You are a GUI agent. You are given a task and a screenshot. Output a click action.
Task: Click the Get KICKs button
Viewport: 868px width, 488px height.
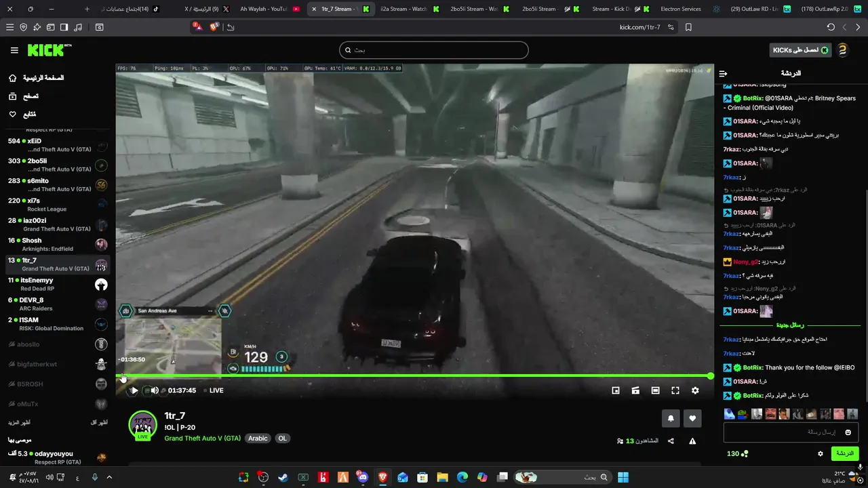[800, 50]
